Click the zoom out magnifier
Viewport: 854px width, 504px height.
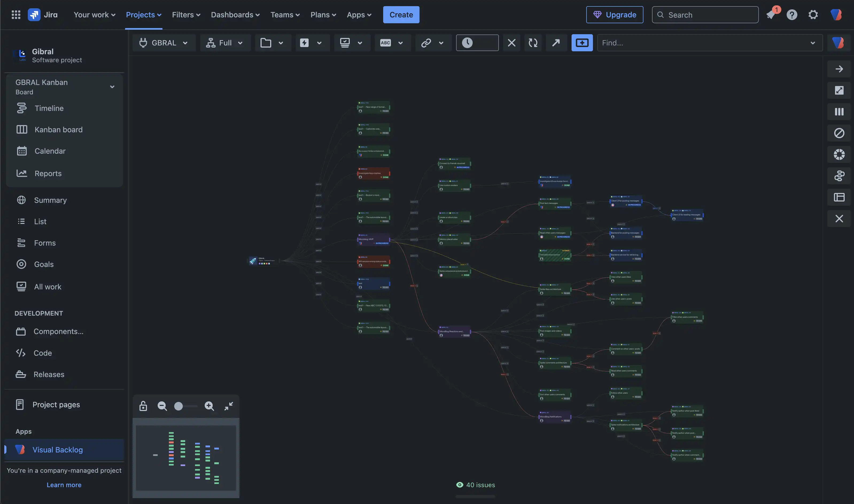[162, 406]
